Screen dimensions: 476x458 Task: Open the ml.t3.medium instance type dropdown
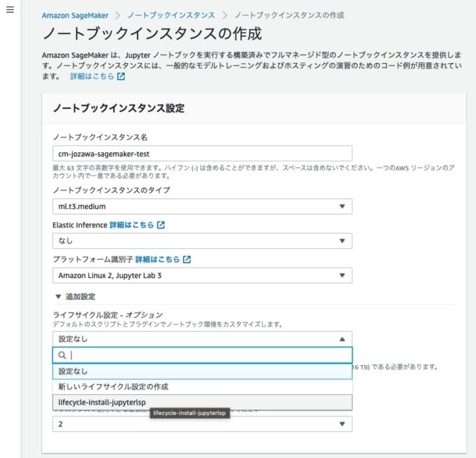[202, 207]
